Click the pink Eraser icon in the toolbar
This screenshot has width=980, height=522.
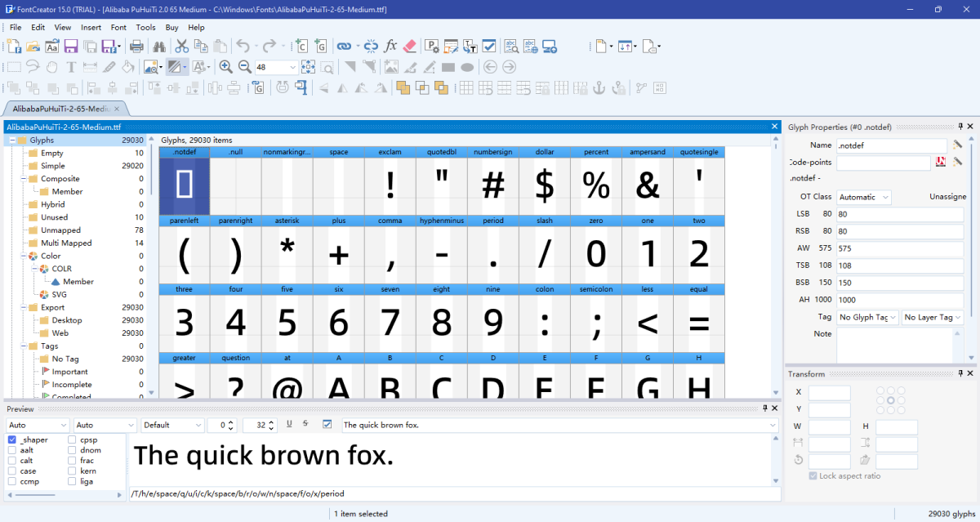pyautogui.click(x=408, y=47)
